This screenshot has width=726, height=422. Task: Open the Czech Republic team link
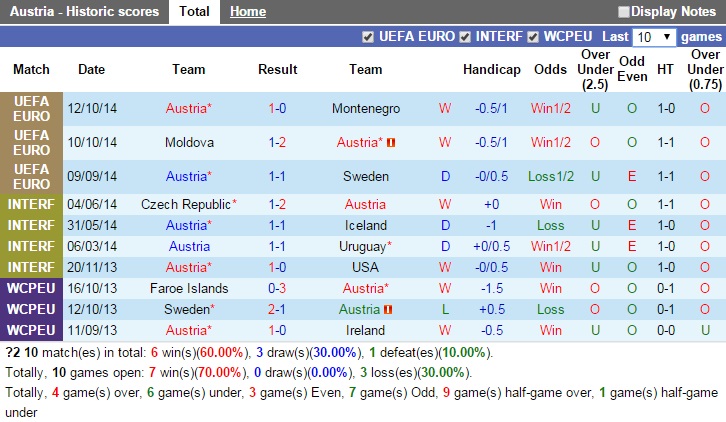[x=186, y=204]
